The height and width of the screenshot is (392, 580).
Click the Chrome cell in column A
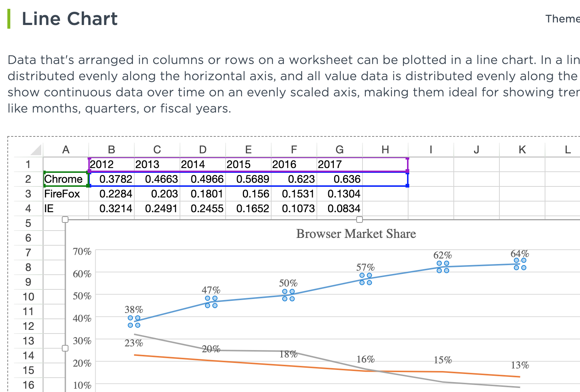pyautogui.click(x=66, y=179)
